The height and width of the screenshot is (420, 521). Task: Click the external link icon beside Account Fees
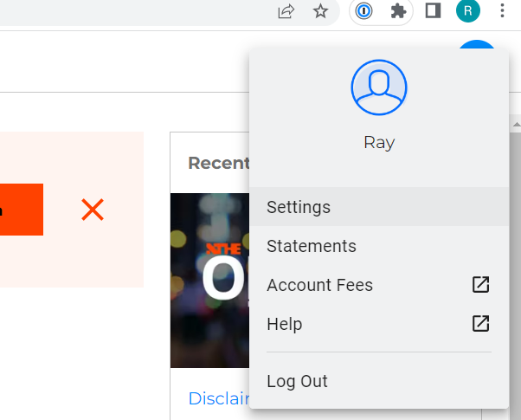[481, 285]
